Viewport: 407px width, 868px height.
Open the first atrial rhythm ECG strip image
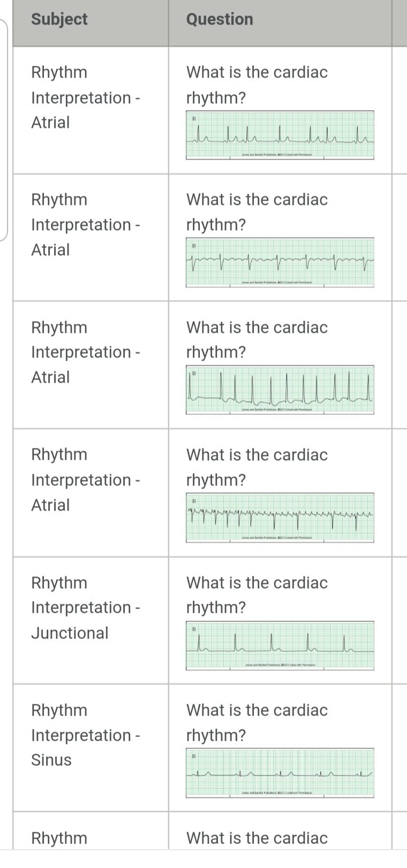(280, 135)
